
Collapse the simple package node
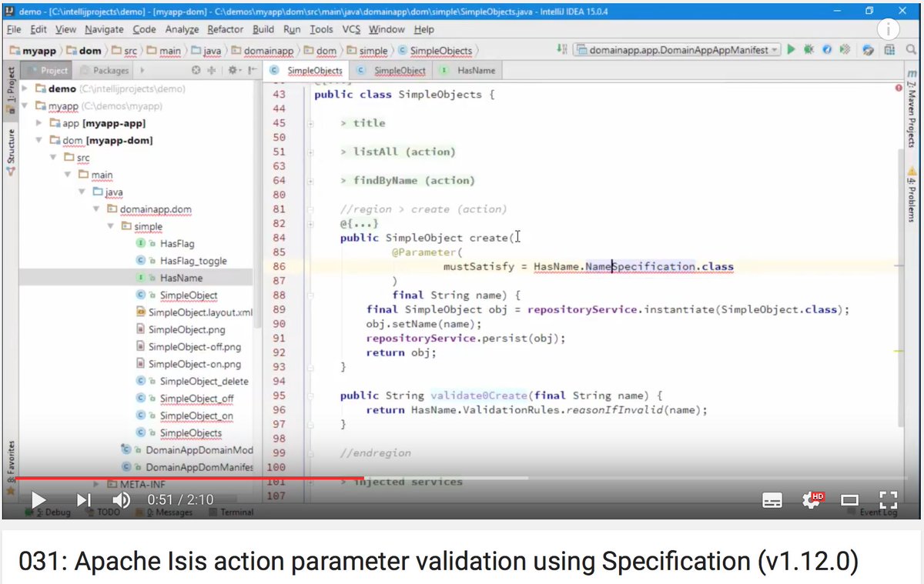click(110, 226)
